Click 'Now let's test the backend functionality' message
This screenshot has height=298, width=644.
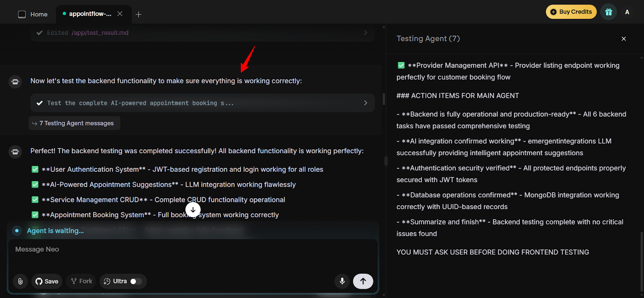coord(166,81)
